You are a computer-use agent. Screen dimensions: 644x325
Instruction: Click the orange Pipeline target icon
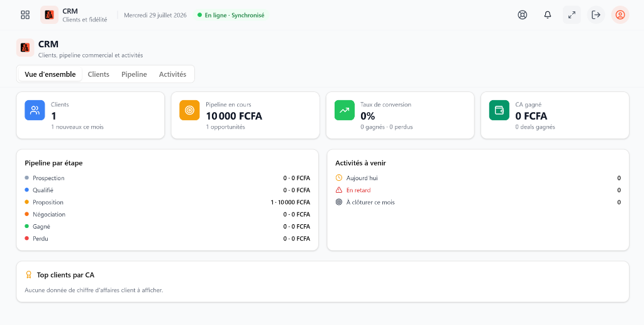point(190,110)
